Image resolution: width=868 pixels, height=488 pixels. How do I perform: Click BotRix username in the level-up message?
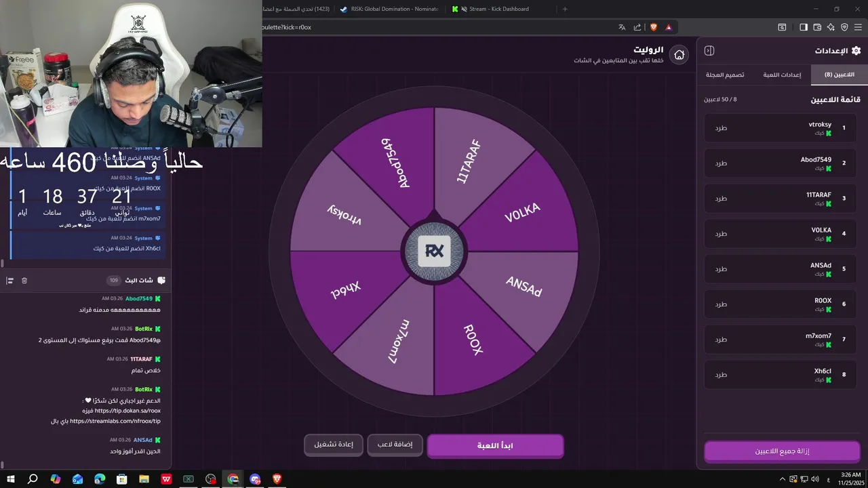coord(144,329)
